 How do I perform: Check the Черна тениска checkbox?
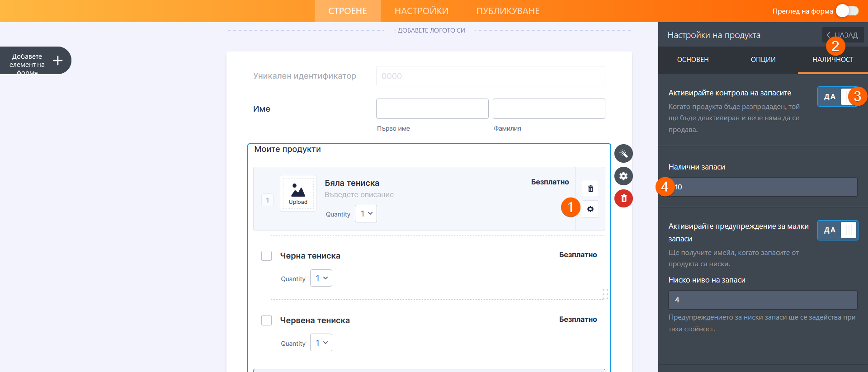[267, 256]
